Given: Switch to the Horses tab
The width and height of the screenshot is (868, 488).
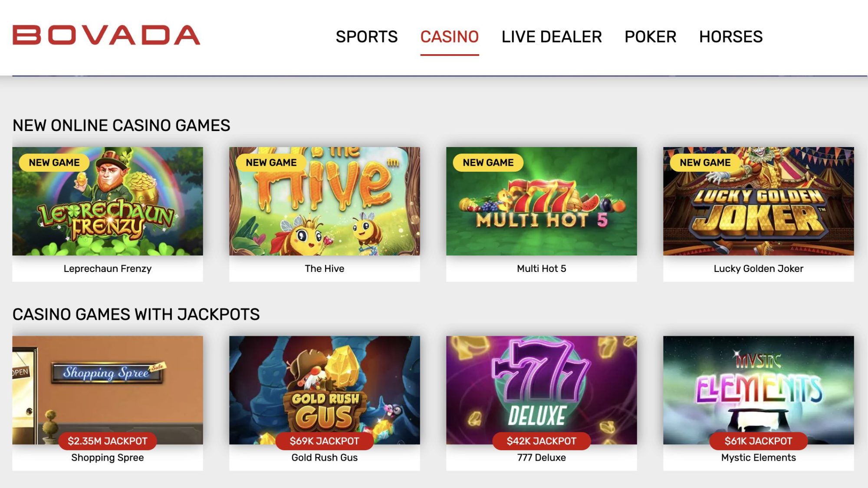Looking at the screenshot, I should (731, 37).
